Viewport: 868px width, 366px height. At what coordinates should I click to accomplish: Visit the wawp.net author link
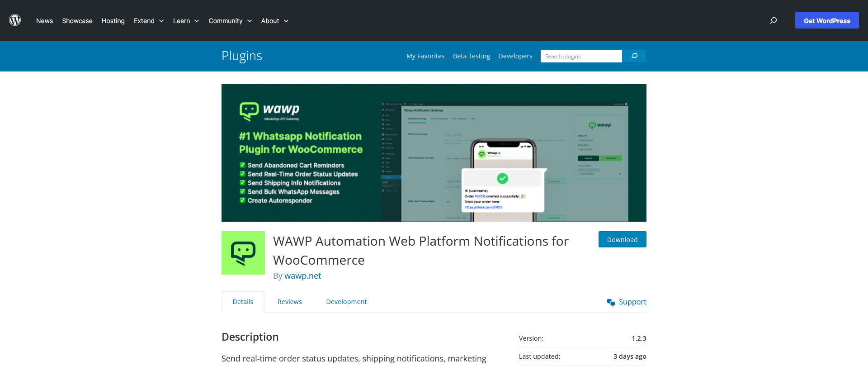click(x=302, y=276)
